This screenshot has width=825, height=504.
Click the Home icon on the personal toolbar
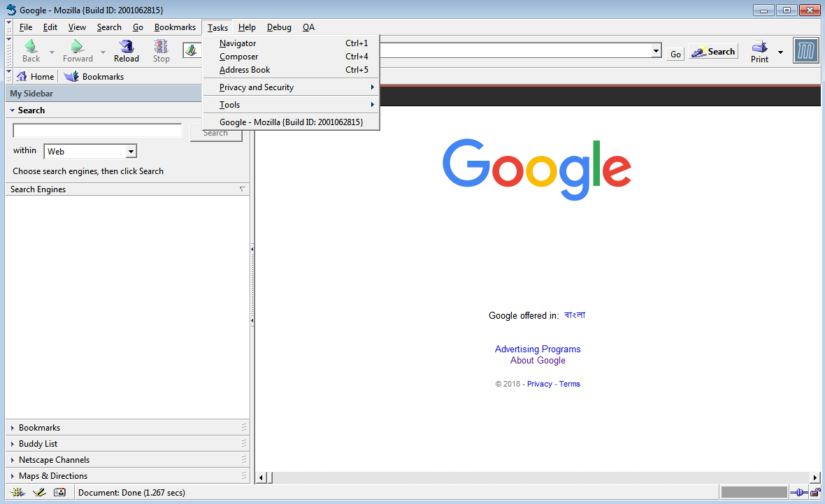(23, 76)
